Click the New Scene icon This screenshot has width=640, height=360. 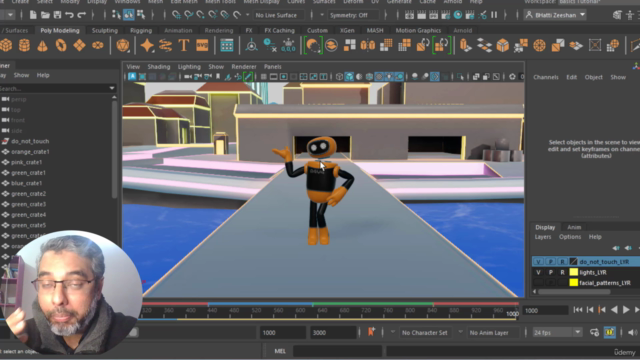click(x=33, y=15)
